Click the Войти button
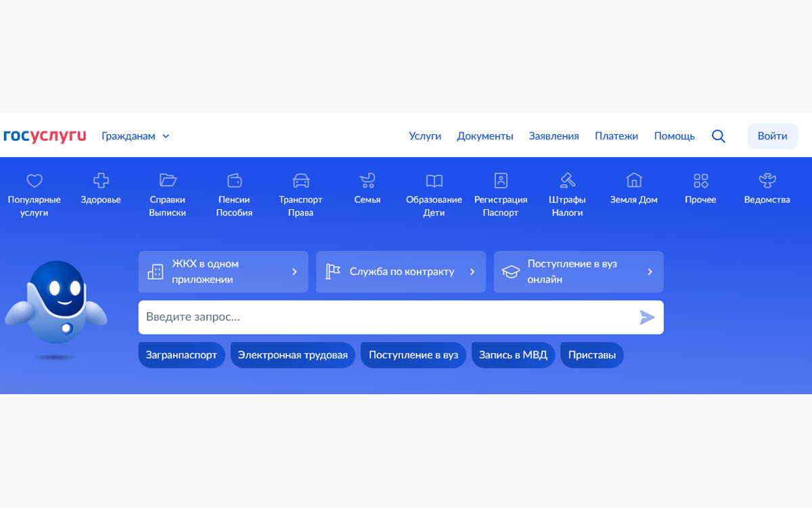Viewport: 812px width, 508px height. 772,135
